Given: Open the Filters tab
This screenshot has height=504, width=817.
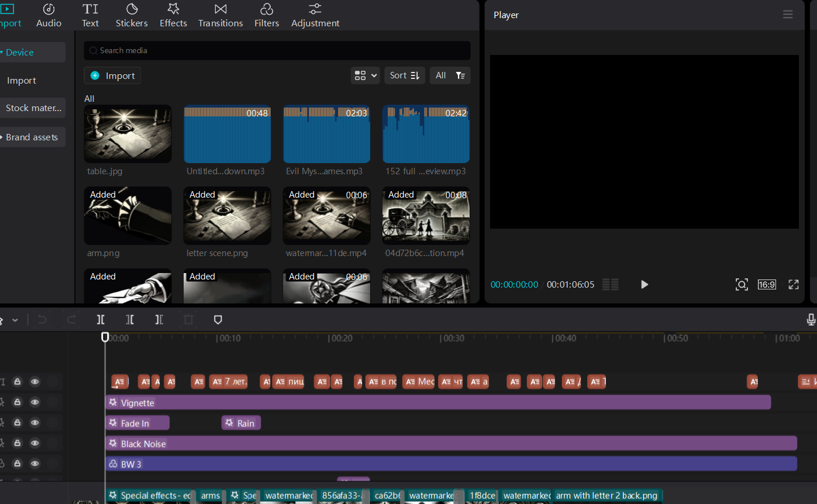Looking at the screenshot, I should (x=267, y=15).
